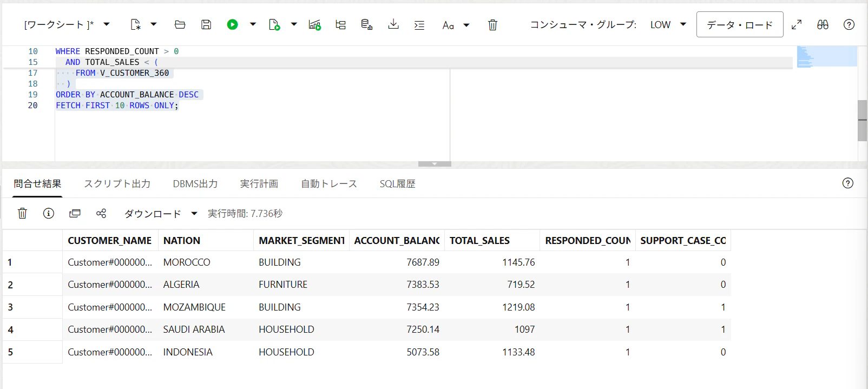Viewport: 868px width, 389px height.
Task: Open a saved SQL file
Action: [x=180, y=24]
